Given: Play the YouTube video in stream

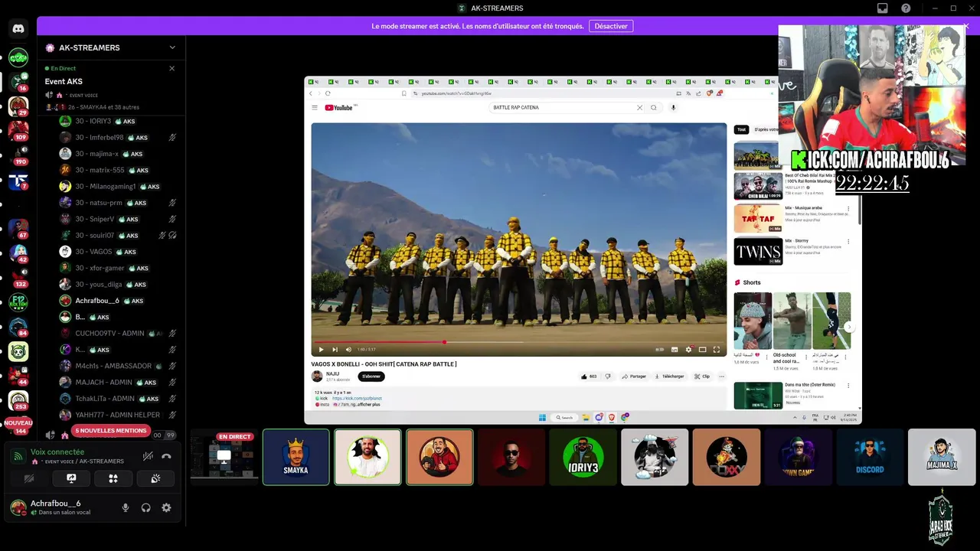Looking at the screenshot, I should click(321, 350).
